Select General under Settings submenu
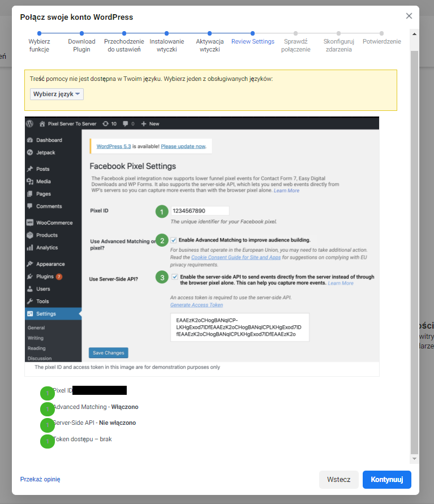Viewport: 434px width, 504px height. pyautogui.click(x=36, y=328)
